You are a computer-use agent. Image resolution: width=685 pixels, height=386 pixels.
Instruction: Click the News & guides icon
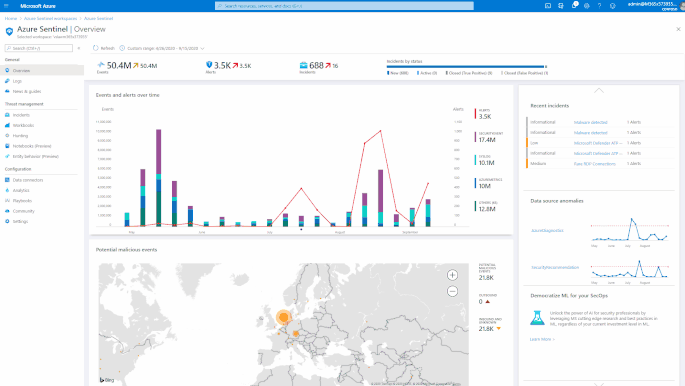pyautogui.click(x=7, y=91)
